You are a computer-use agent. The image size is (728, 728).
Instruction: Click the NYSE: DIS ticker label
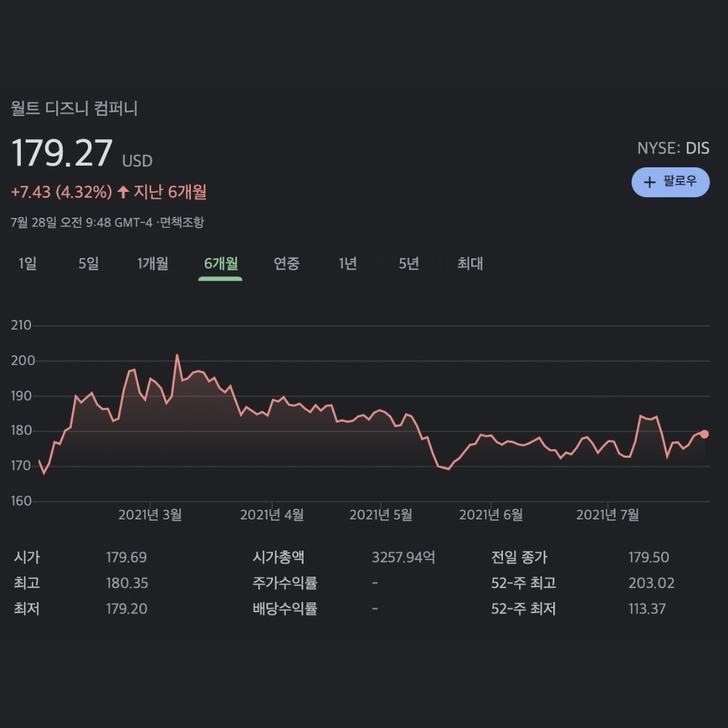click(673, 148)
